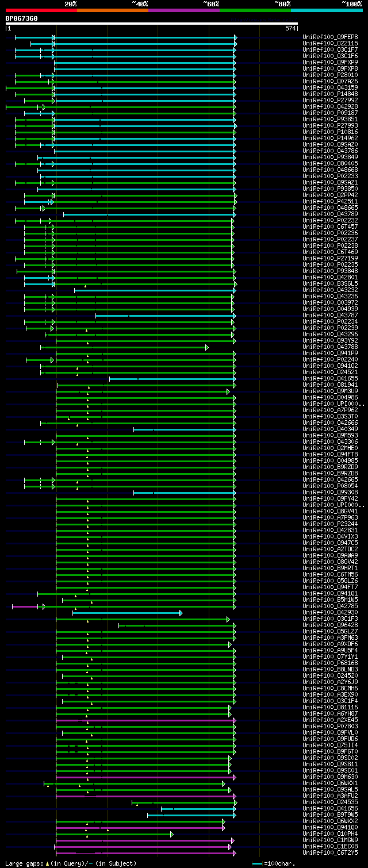Select the UniRef100_B3SGL5 label
The height and width of the screenshot is (868, 368).
click(329, 284)
